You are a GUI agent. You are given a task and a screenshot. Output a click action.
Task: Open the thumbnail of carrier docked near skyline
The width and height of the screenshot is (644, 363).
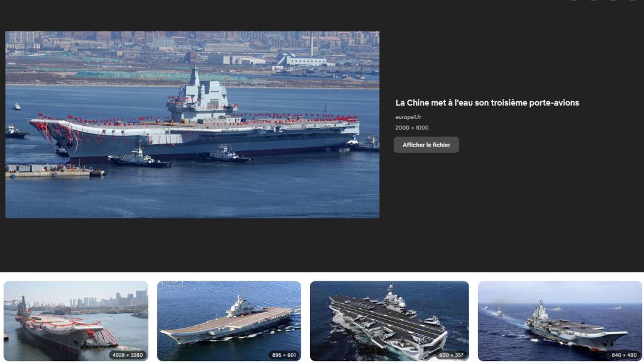point(76,321)
